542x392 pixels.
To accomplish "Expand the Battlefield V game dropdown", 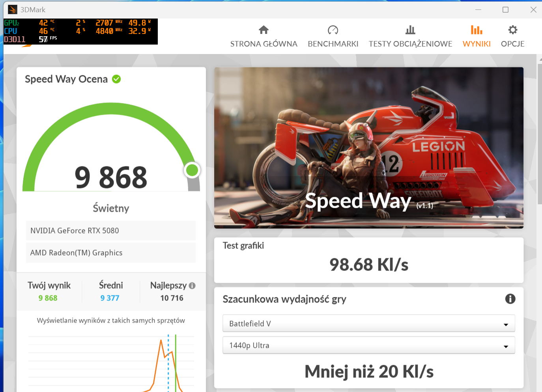I will coord(368,324).
